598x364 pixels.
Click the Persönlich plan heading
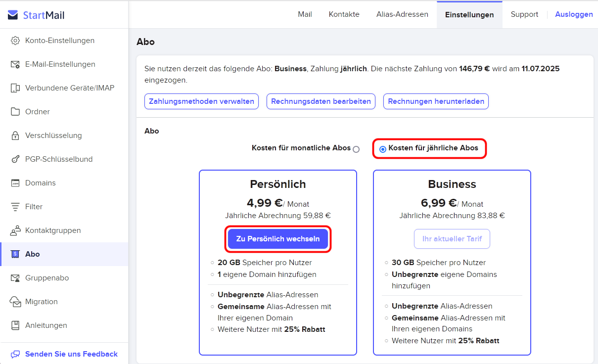coord(278,184)
